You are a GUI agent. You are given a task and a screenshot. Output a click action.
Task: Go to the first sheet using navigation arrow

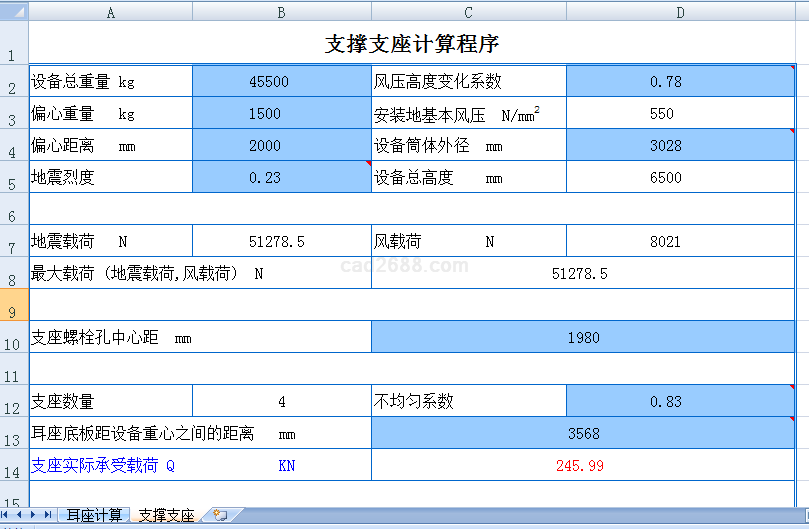coord(7,514)
